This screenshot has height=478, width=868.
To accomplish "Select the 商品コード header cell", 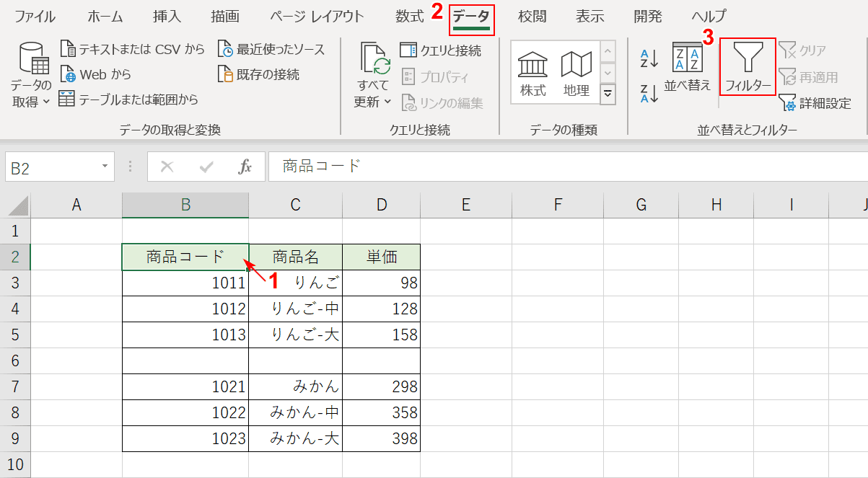I will click(x=185, y=257).
